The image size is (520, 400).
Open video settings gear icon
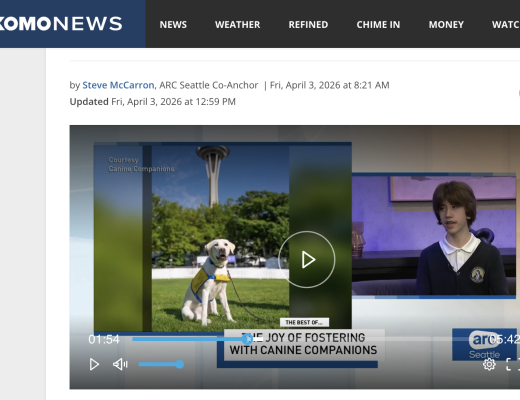(489, 364)
